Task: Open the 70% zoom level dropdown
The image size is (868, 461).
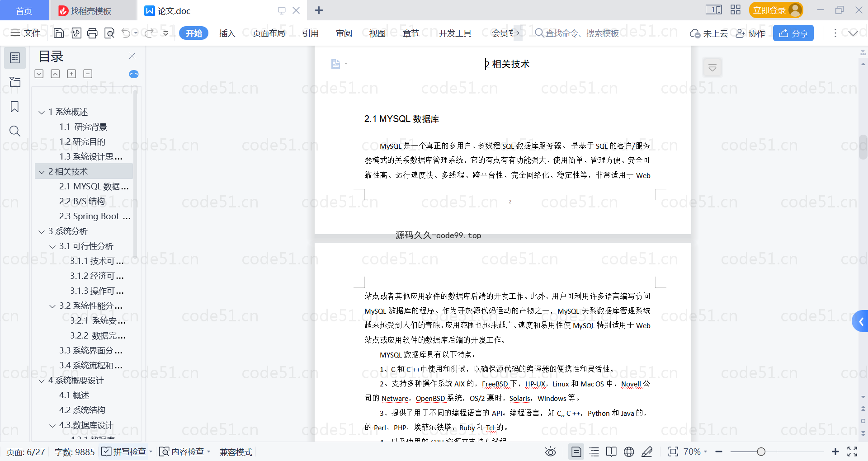Action: point(695,452)
